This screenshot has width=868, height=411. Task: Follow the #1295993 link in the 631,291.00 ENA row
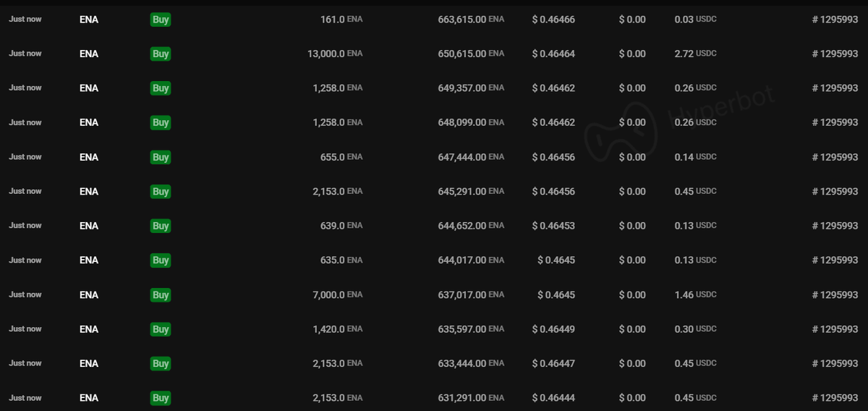(835, 398)
